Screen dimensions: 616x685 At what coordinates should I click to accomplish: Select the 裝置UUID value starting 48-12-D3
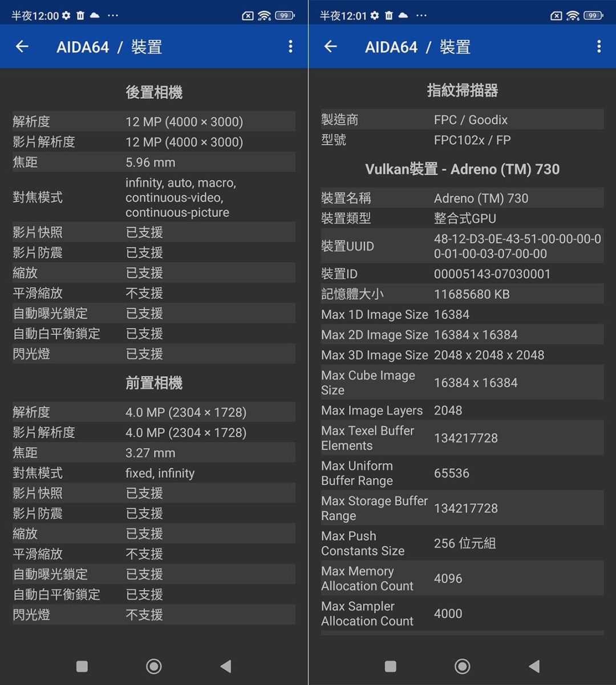(x=517, y=247)
